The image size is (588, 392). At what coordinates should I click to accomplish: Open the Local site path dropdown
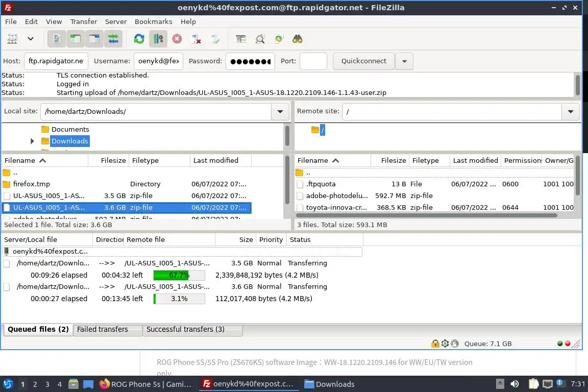coord(280,111)
